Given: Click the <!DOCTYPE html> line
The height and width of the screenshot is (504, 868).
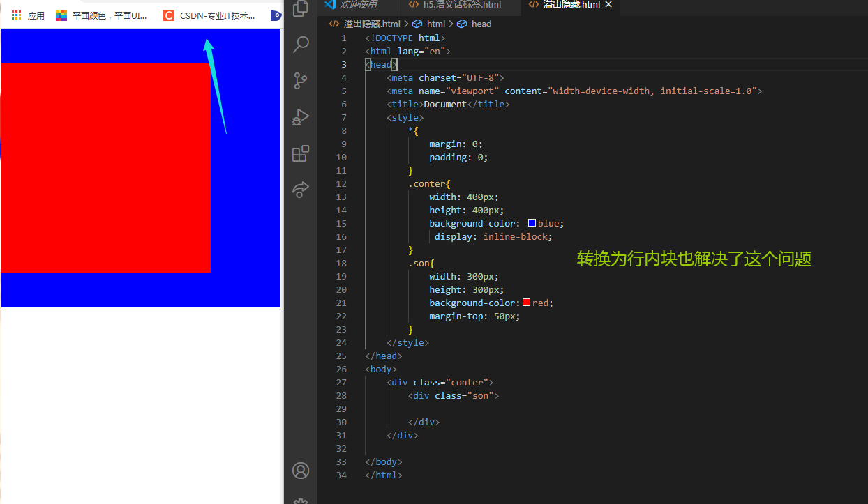Looking at the screenshot, I should [x=405, y=38].
